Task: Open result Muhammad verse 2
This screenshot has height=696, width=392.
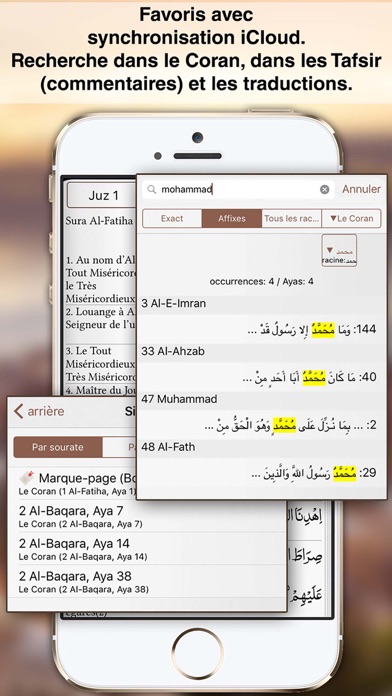Action: pos(262,425)
